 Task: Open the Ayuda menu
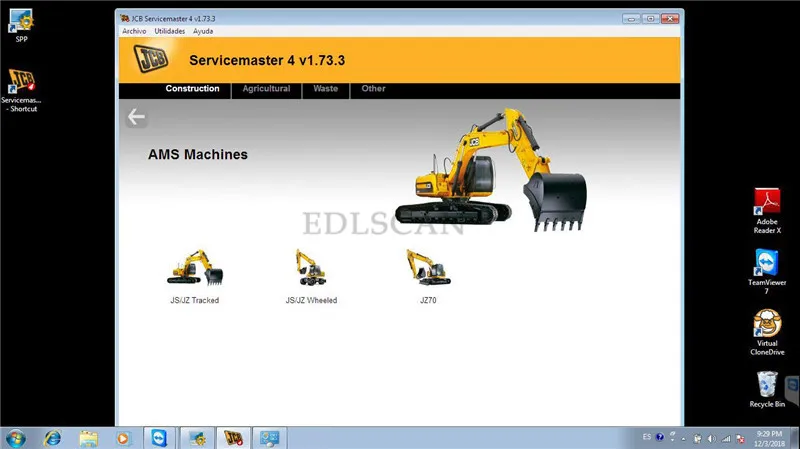(x=203, y=31)
